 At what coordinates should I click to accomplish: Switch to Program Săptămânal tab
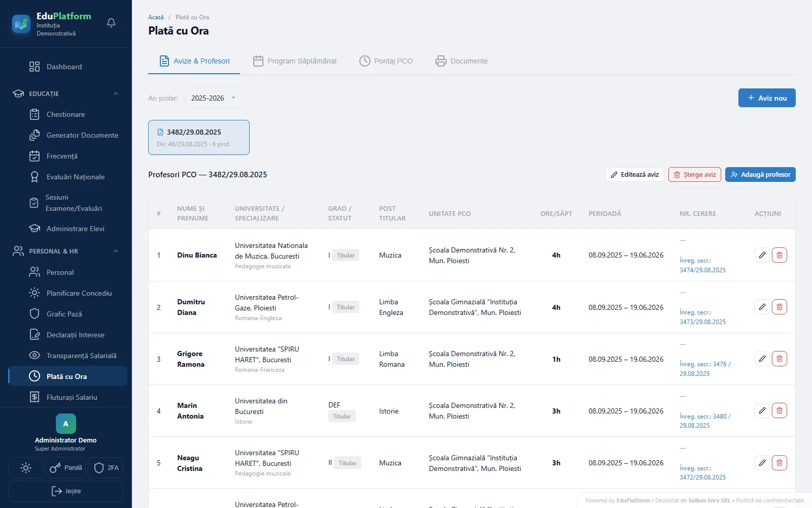pyautogui.click(x=295, y=61)
